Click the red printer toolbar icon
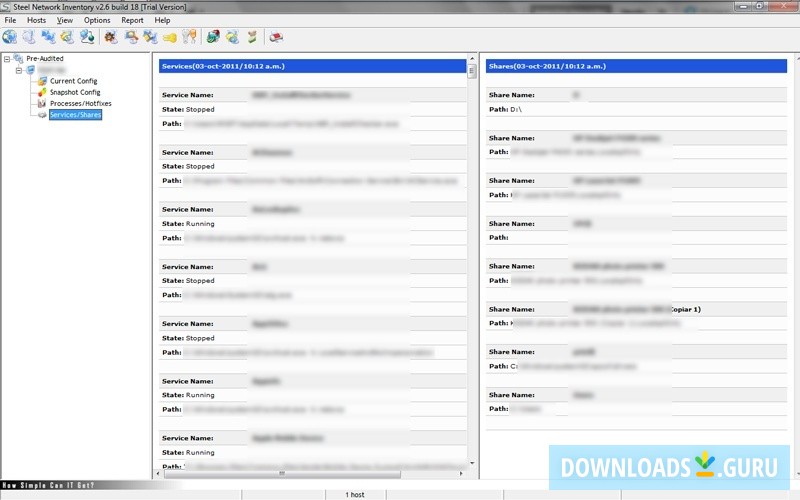 click(276, 37)
